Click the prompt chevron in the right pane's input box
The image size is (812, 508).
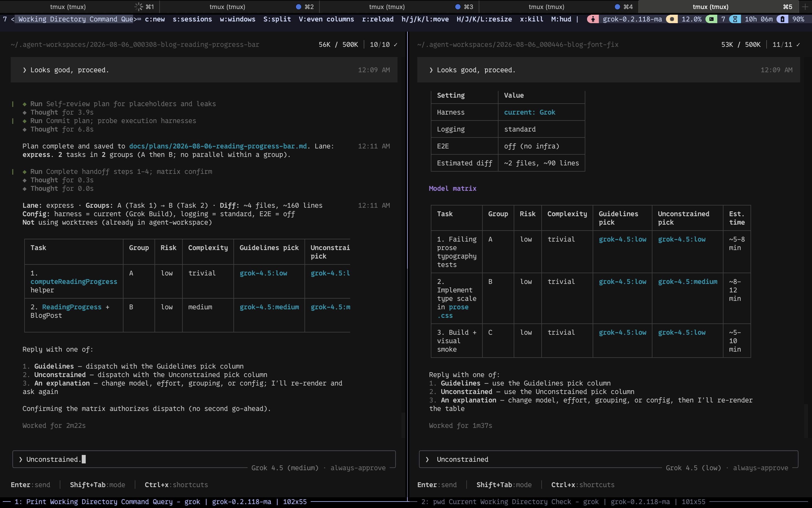click(x=427, y=459)
